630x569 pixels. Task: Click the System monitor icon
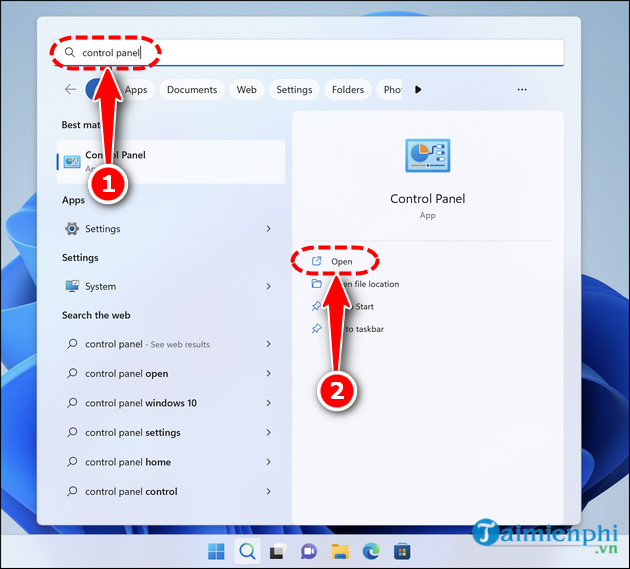click(x=72, y=286)
